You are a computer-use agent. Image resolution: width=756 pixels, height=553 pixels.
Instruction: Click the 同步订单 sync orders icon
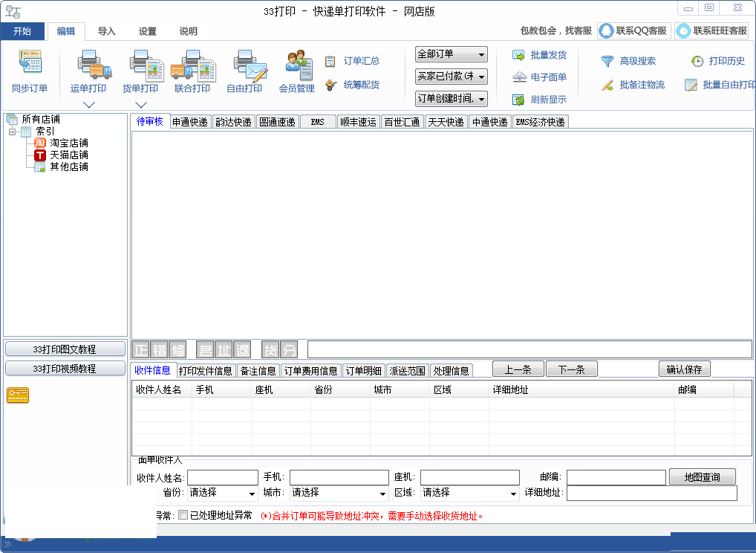click(30, 63)
